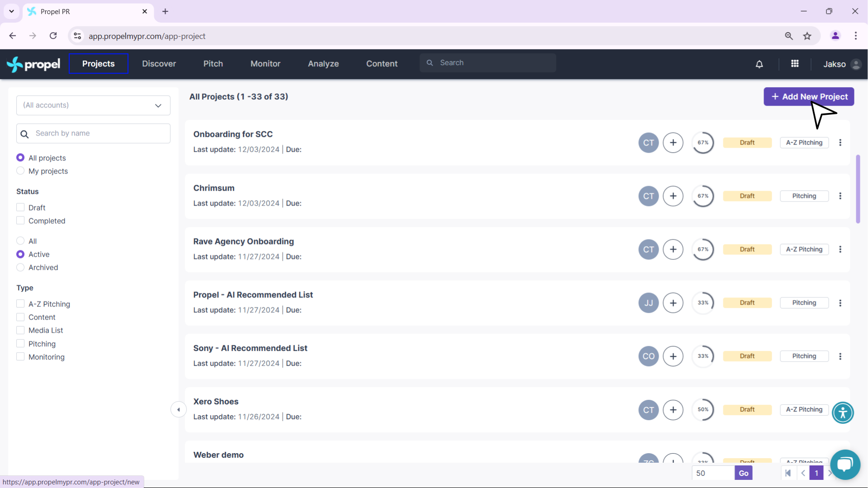Open the Xero Shoes project
Image resolution: width=868 pixels, height=488 pixels.
[x=216, y=402]
